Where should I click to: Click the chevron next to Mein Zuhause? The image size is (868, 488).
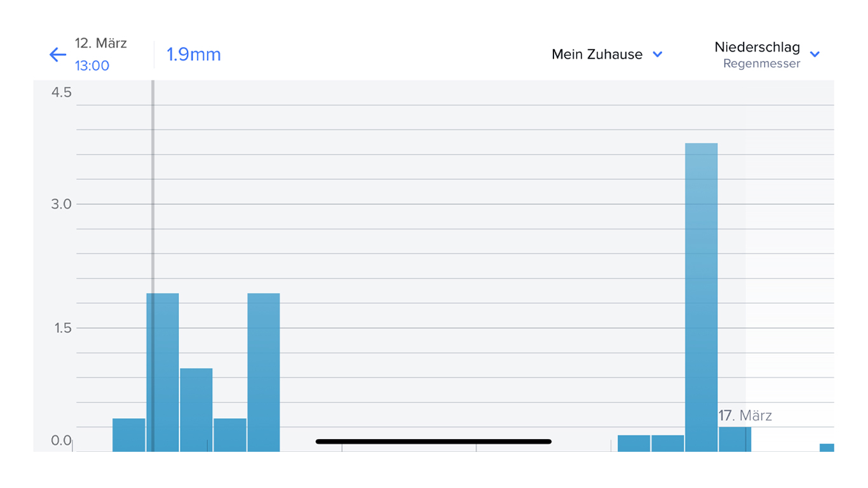pyautogui.click(x=658, y=55)
